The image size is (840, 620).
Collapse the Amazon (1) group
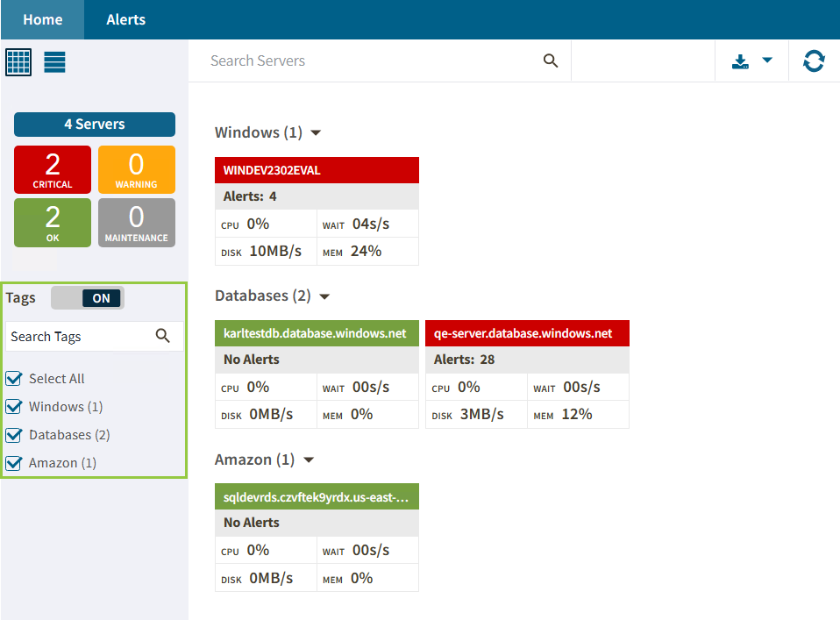[308, 460]
